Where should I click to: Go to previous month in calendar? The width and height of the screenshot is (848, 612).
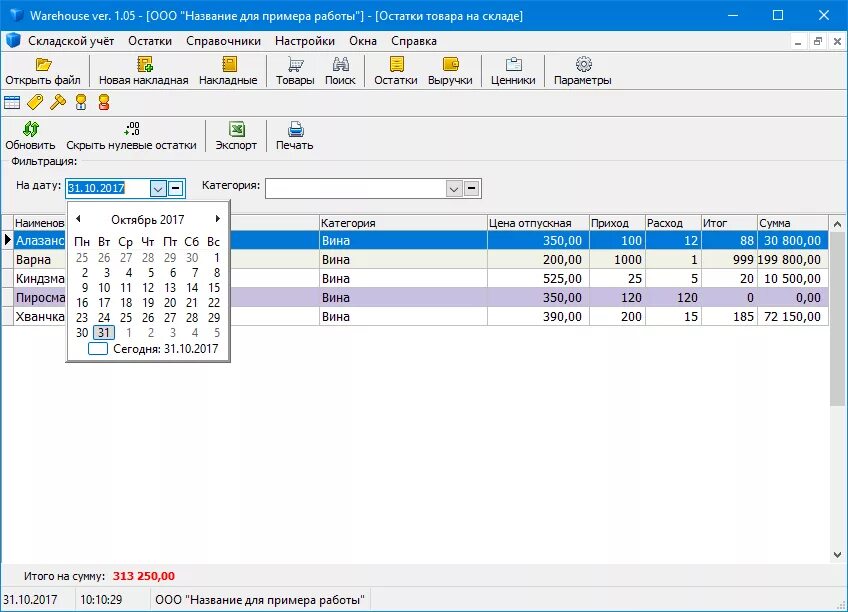click(78, 219)
